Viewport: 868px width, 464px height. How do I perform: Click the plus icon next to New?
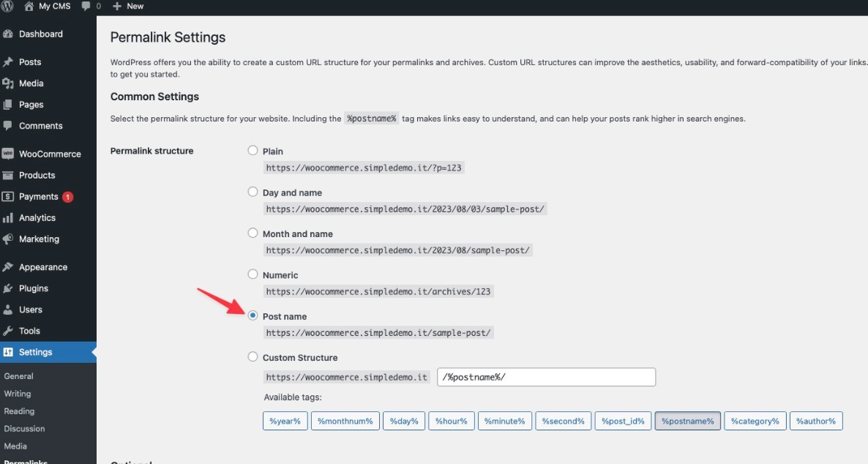[117, 6]
